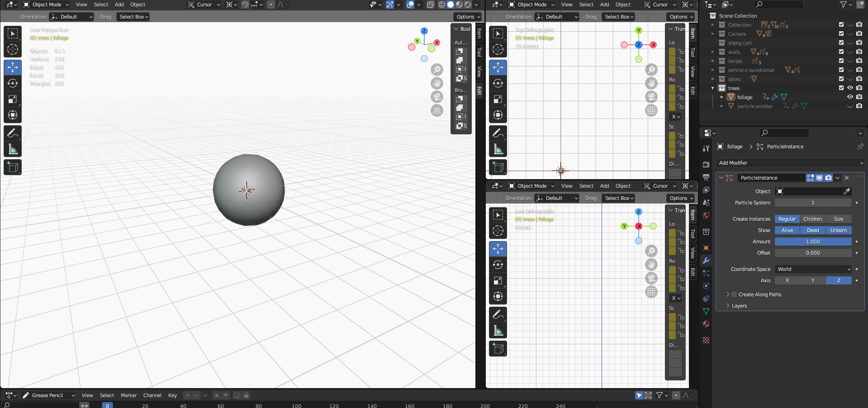Select the Y axis button
The height and width of the screenshot is (408, 868).
813,280
